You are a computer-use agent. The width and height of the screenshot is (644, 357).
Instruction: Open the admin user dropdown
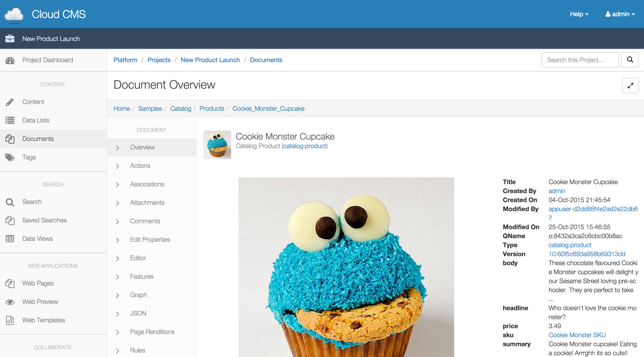point(620,14)
